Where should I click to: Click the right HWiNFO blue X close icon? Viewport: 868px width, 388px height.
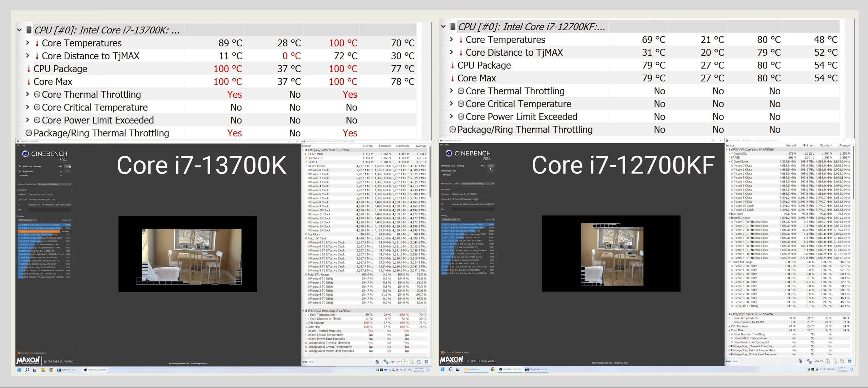click(850, 361)
